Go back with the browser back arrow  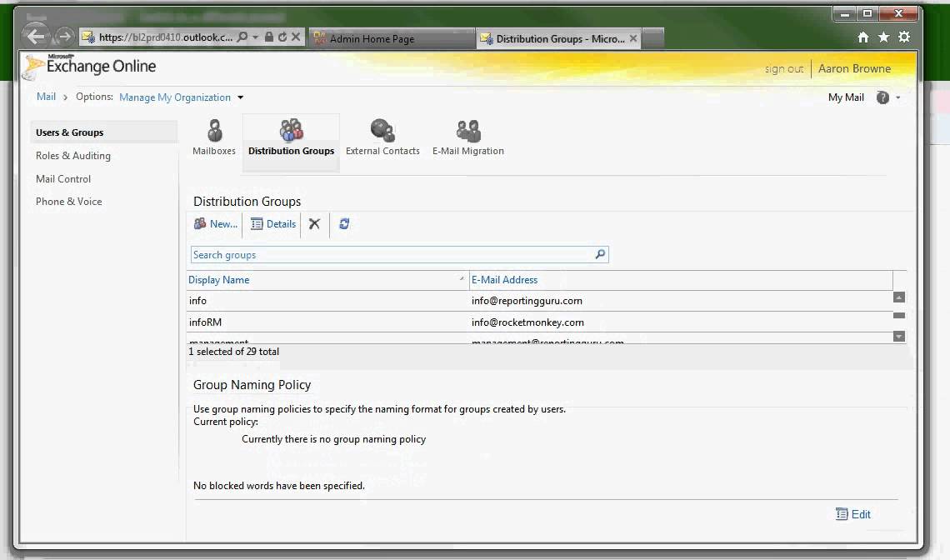(36, 37)
